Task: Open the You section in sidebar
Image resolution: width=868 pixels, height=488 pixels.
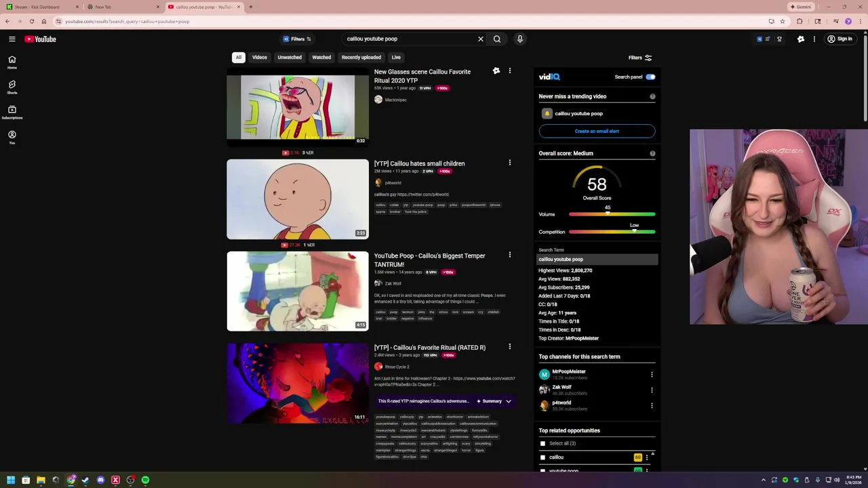Action: tap(12, 137)
